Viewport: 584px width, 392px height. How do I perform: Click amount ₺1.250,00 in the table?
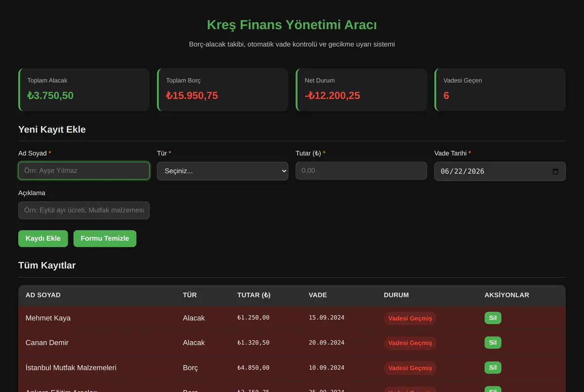[253, 318]
